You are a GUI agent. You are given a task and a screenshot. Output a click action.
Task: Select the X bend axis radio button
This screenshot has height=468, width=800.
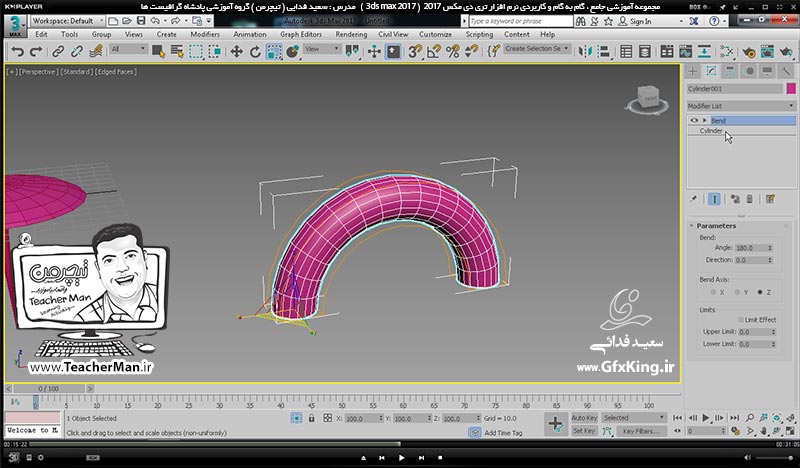[713, 292]
